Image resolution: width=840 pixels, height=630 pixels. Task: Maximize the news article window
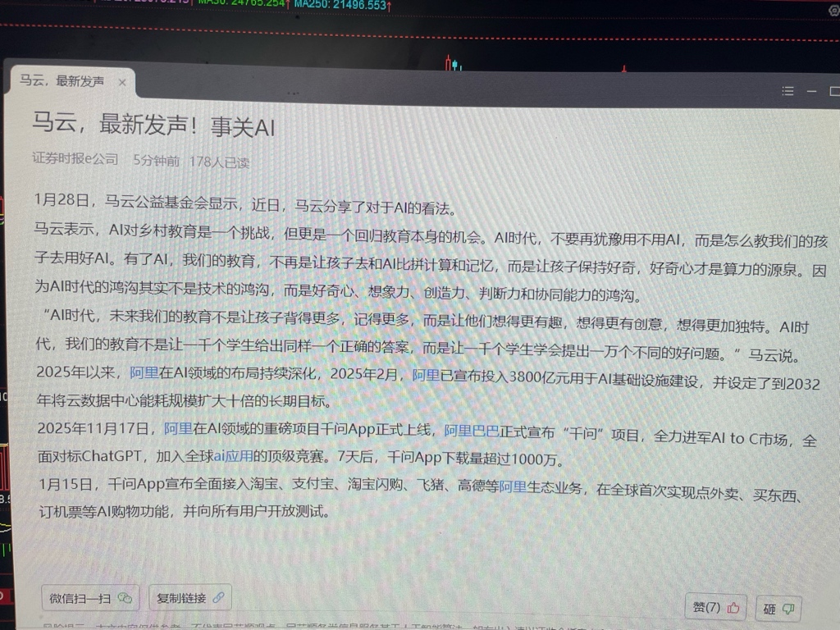834,92
